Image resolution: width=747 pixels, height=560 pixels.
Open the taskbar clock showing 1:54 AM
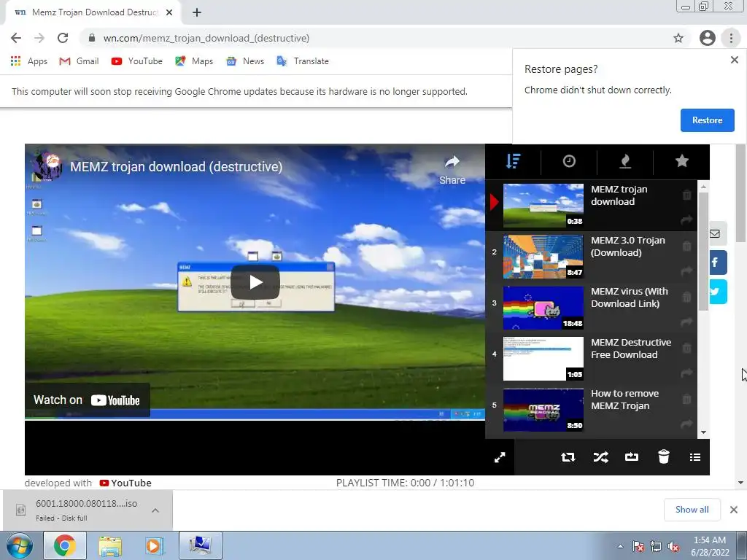click(x=710, y=546)
